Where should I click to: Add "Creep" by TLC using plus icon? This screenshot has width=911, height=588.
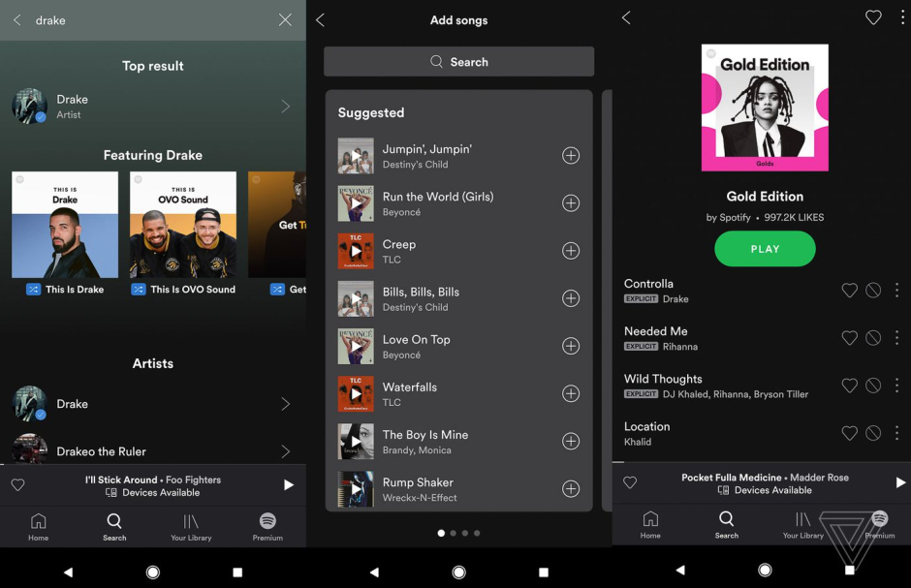571,251
